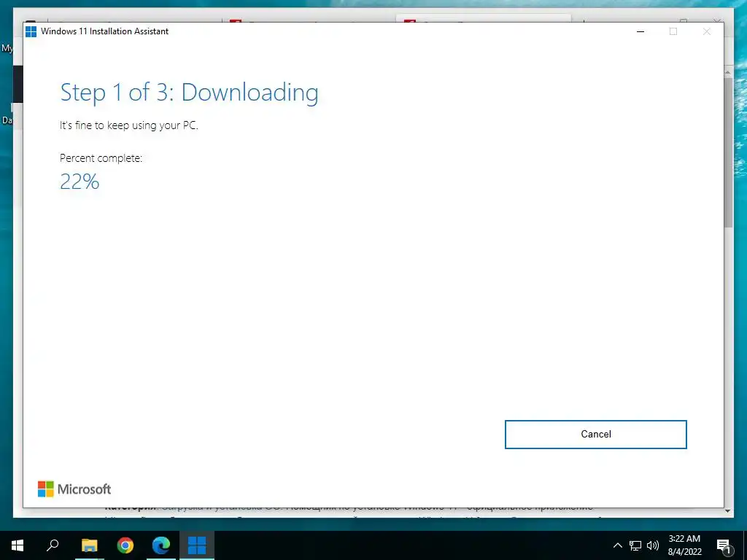Open the Windows Start menu

pyautogui.click(x=18, y=545)
